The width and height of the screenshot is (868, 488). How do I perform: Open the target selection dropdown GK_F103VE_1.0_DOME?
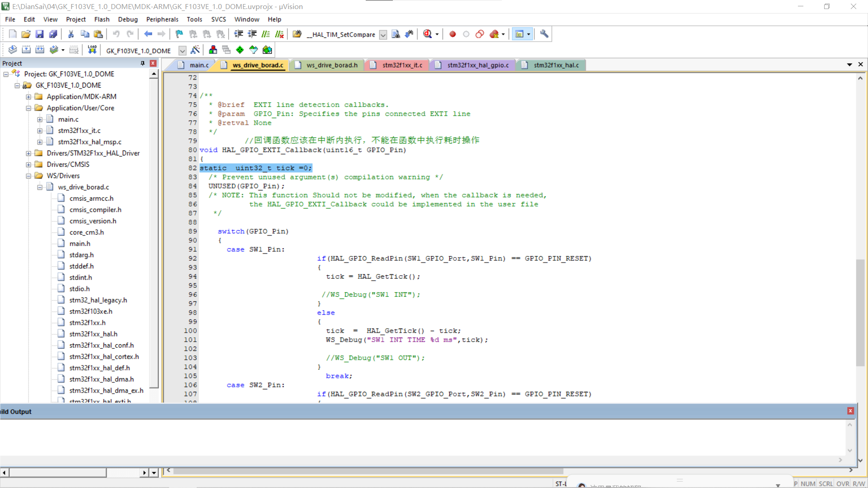point(182,51)
